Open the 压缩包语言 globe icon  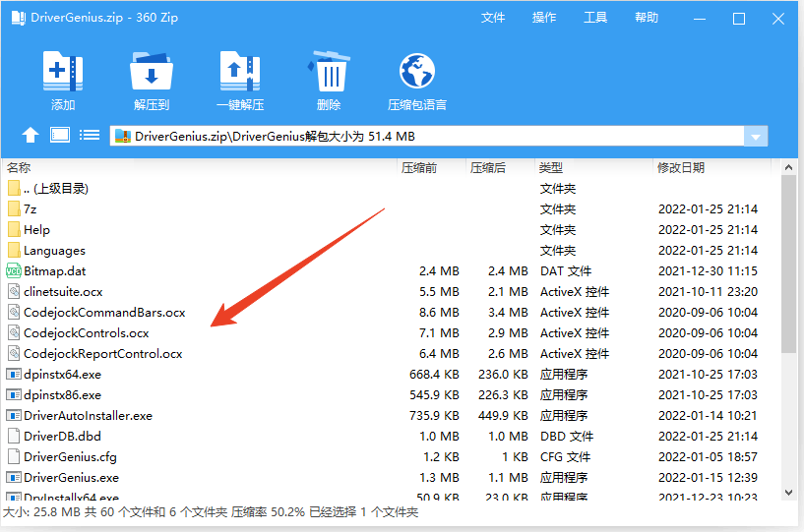coord(417,73)
